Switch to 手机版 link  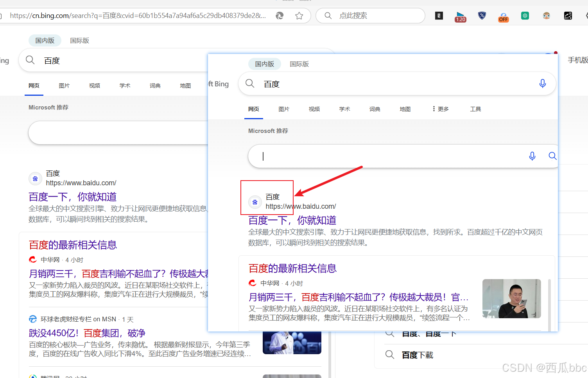578,60
